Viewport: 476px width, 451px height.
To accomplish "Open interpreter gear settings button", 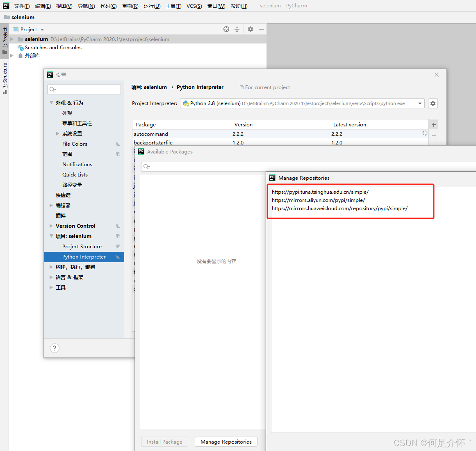I will (433, 103).
